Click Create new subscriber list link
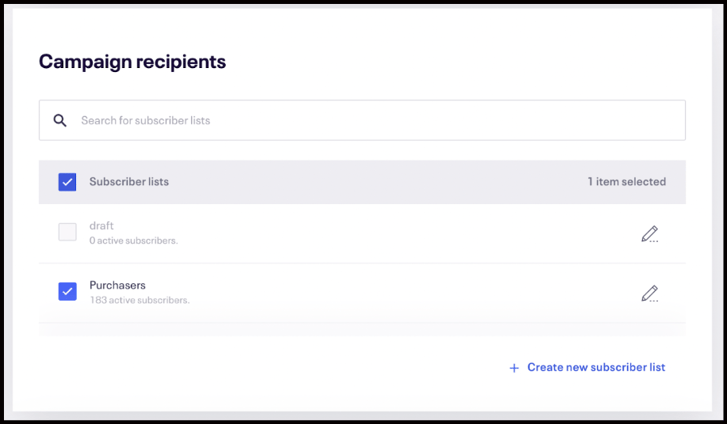The width and height of the screenshot is (727, 424). pos(596,367)
